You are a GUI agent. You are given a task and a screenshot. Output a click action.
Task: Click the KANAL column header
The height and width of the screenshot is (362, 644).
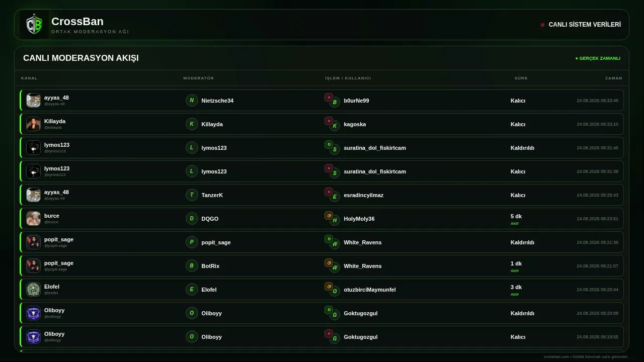click(29, 78)
